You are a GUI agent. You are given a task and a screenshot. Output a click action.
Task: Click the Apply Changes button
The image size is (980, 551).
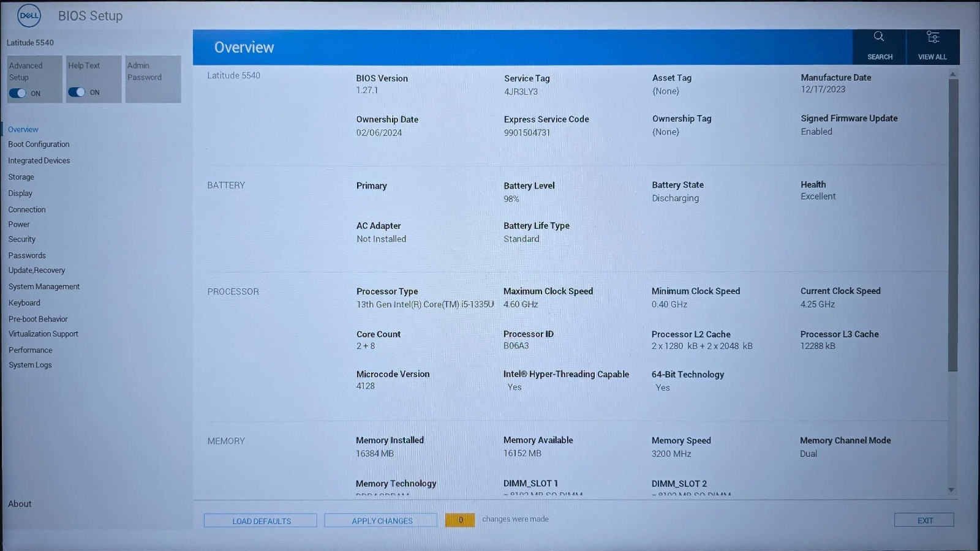(x=381, y=520)
